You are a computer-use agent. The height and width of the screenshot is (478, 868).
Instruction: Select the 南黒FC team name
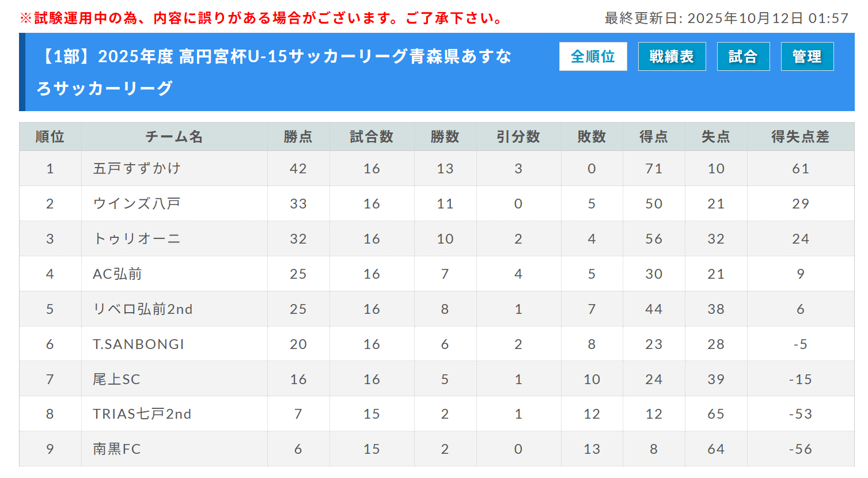pos(117,449)
